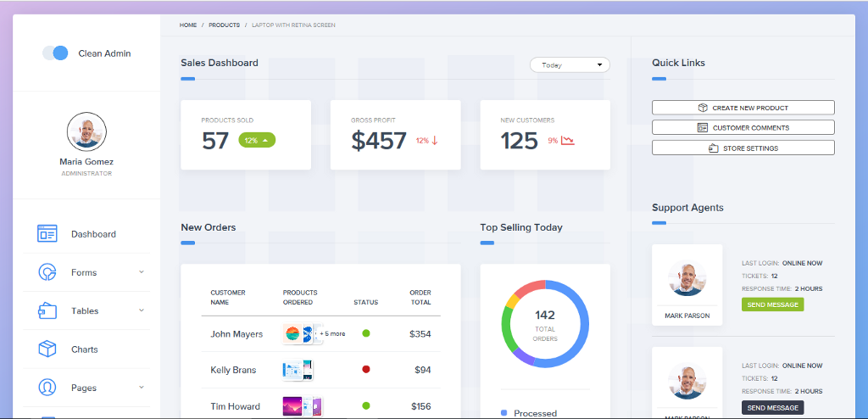Click the green 12% badge under Products Sold
The width and height of the screenshot is (868, 419).
click(256, 140)
